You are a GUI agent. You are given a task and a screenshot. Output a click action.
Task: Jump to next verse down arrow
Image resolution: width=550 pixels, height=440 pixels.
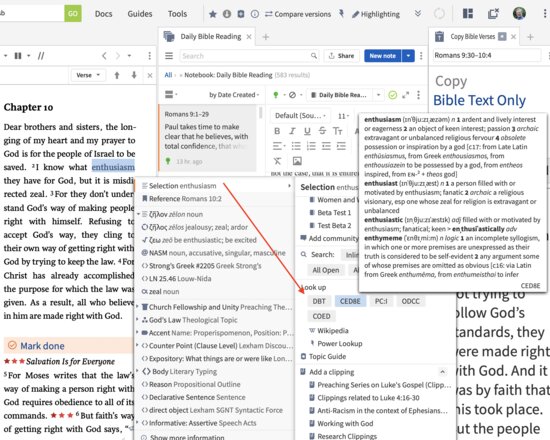pos(134,75)
